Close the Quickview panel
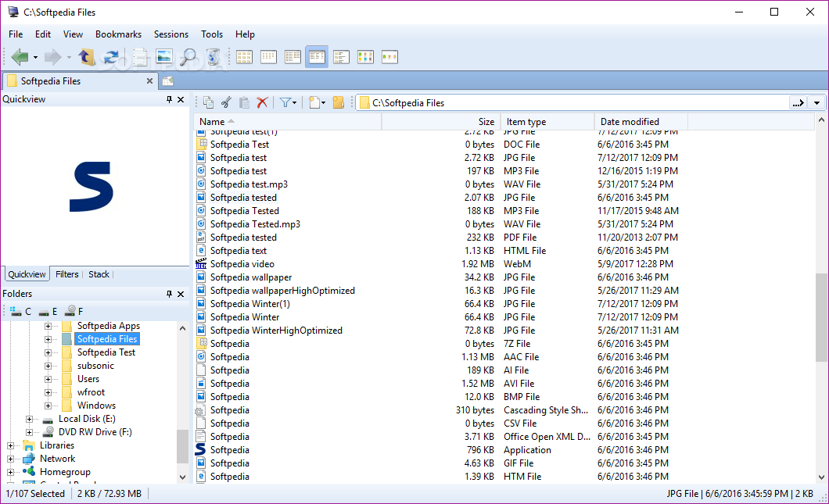This screenshot has height=504, width=829. click(181, 99)
